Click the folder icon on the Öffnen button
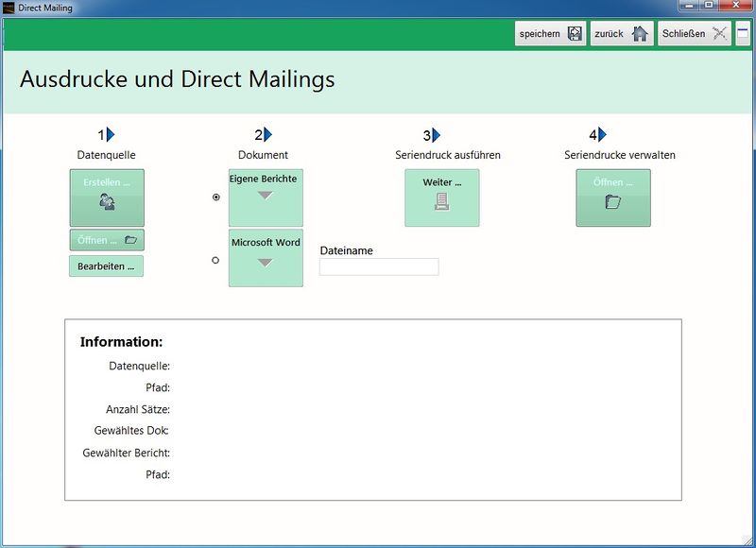This screenshot has height=548, width=756. click(129, 240)
